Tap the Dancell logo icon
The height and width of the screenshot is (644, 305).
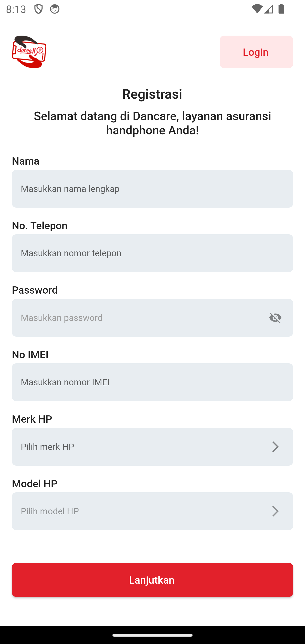point(29,52)
